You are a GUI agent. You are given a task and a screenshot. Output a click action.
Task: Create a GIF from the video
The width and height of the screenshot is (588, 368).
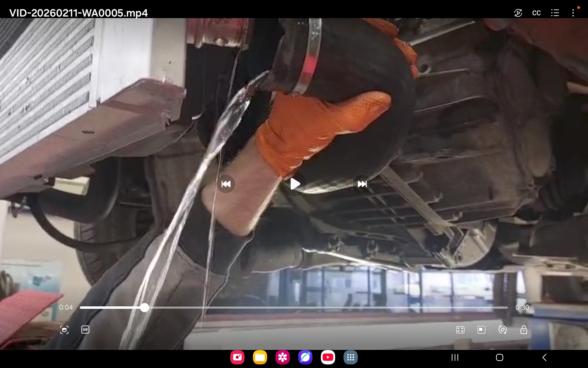tap(85, 330)
